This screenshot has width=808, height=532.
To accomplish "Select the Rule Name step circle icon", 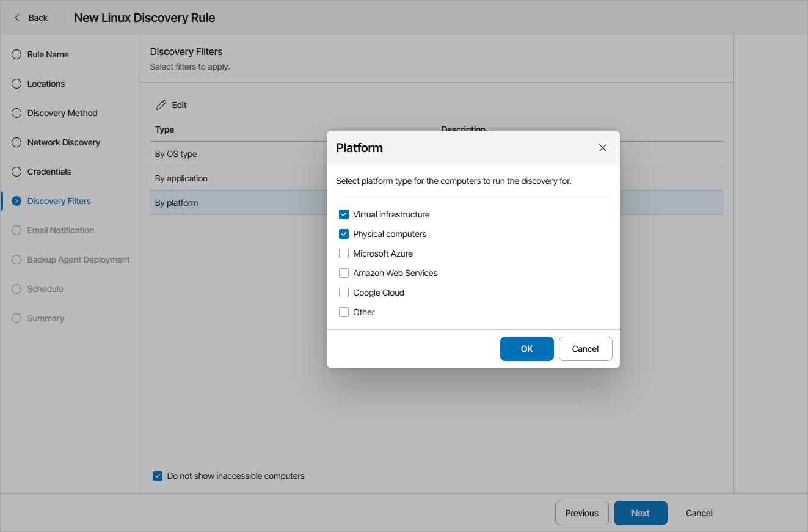I will [x=16, y=54].
